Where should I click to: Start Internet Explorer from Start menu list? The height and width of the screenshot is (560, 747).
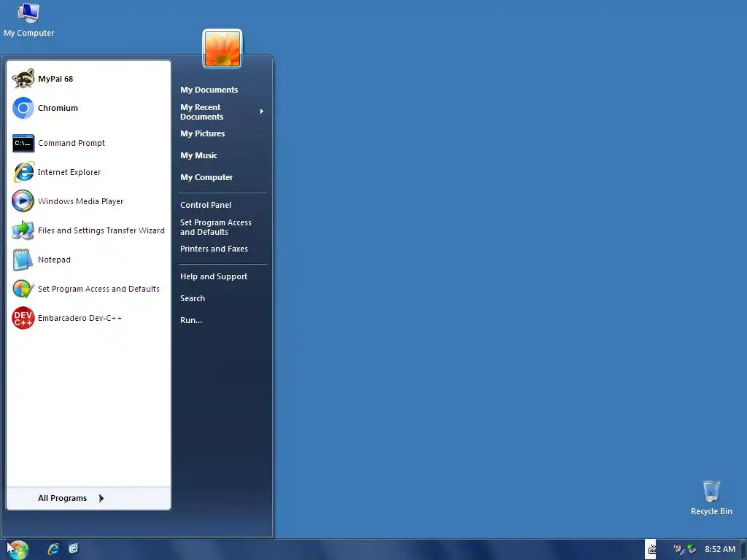point(88,172)
